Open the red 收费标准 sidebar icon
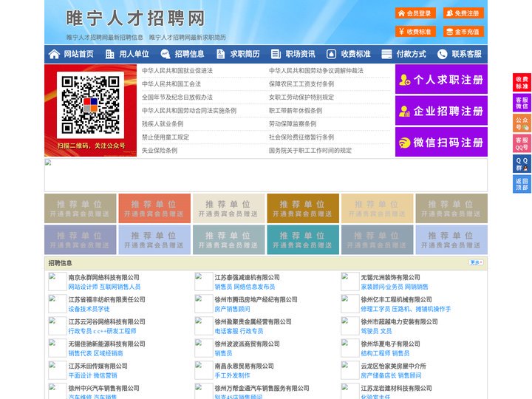This screenshot has width=532, height=399. tap(522, 83)
